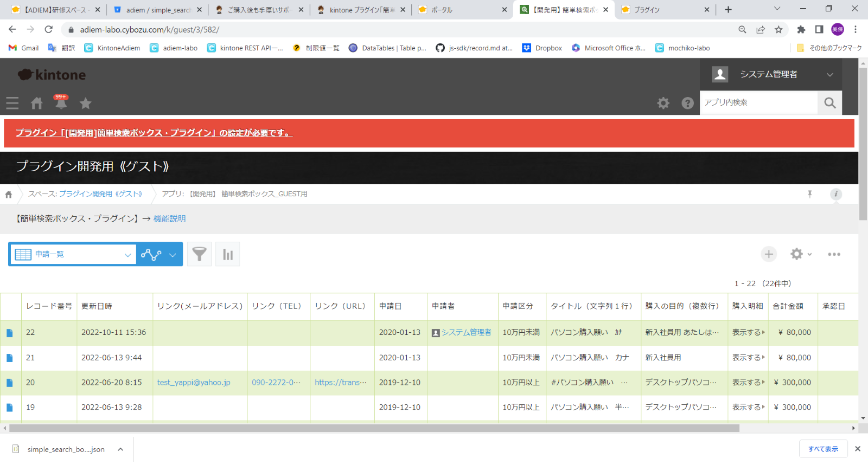Open kintone home icon in header

(x=37, y=103)
